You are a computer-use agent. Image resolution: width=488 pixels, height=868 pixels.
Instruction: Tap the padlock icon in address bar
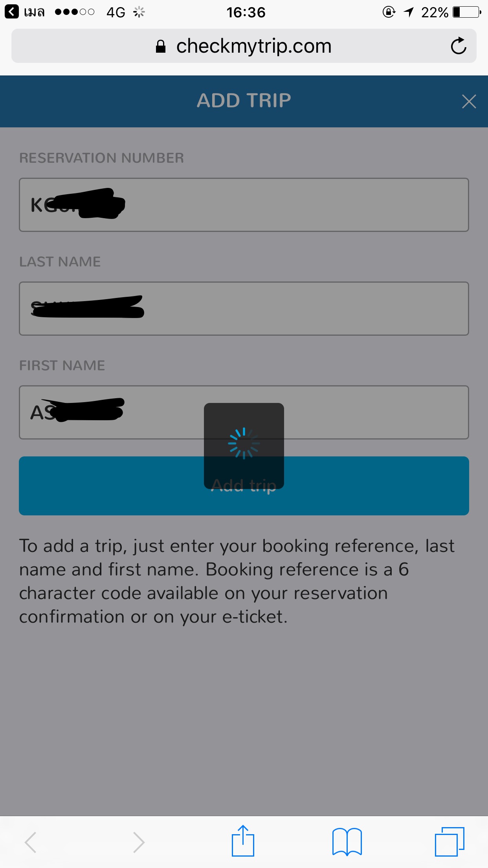[x=160, y=46]
